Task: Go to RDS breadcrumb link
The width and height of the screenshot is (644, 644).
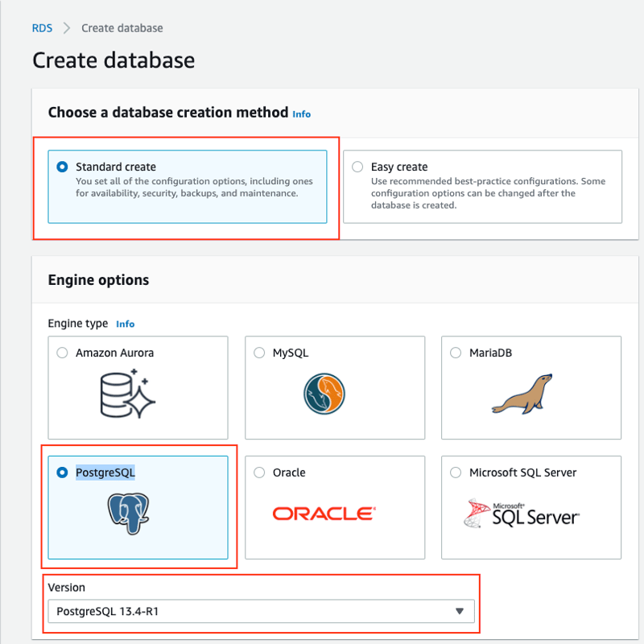Action: [x=43, y=28]
